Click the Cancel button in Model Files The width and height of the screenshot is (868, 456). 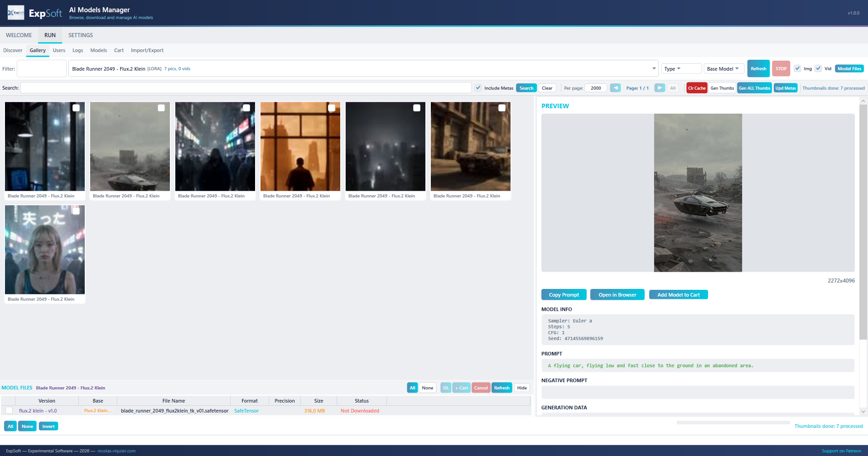481,388
